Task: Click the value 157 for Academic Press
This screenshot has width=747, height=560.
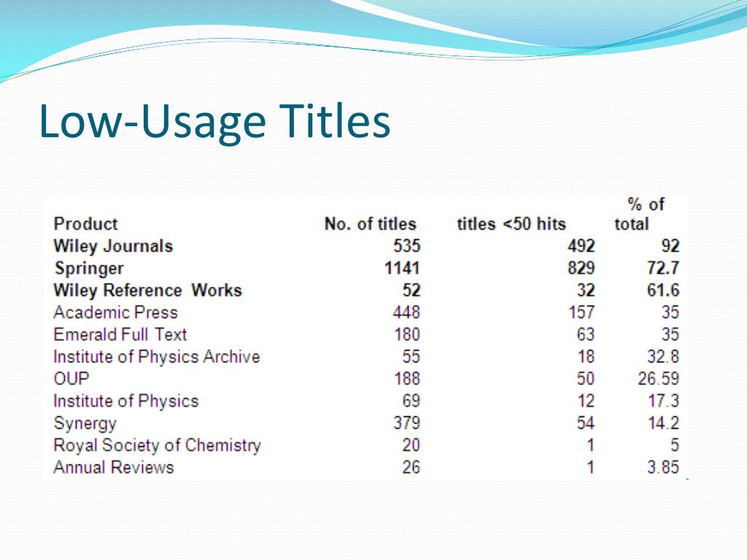Action: [x=581, y=312]
